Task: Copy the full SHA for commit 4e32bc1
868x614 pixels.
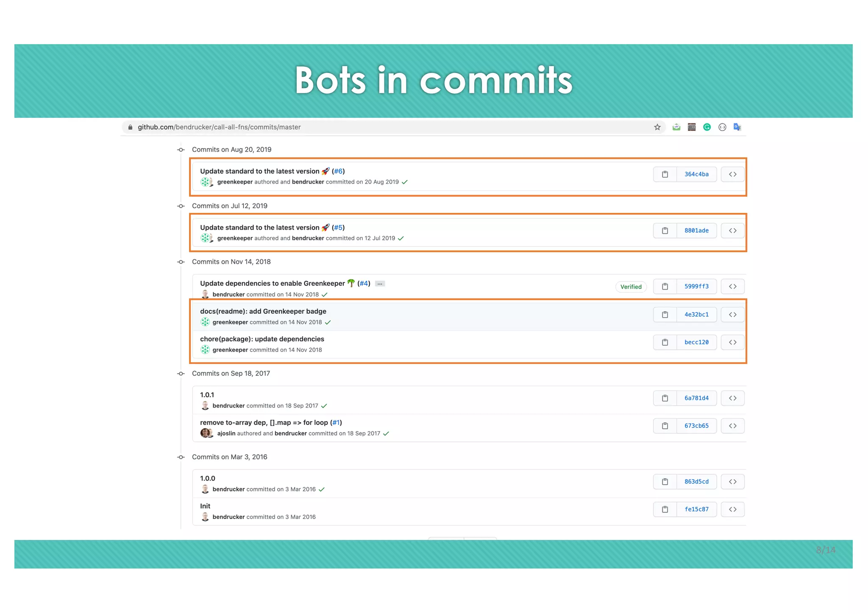Action: coord(665,315)
